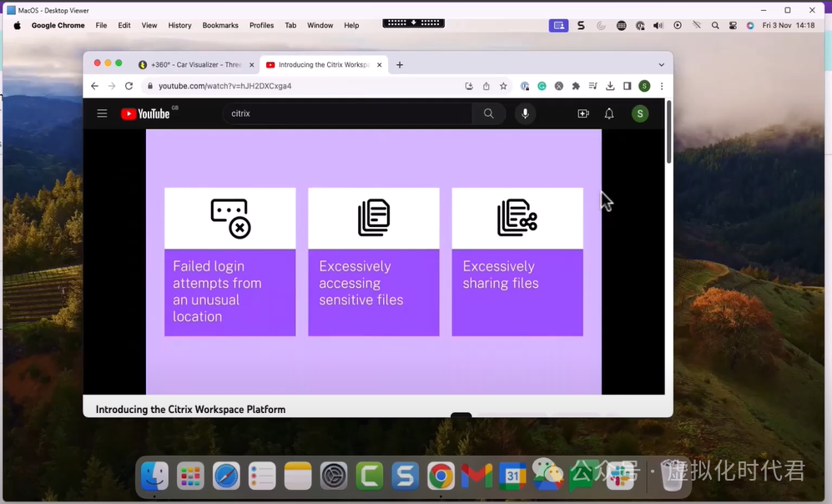This screenshot has width=832, height=504.
Task: Click the YouTube page vertical scrollbar
Action: 668,132
